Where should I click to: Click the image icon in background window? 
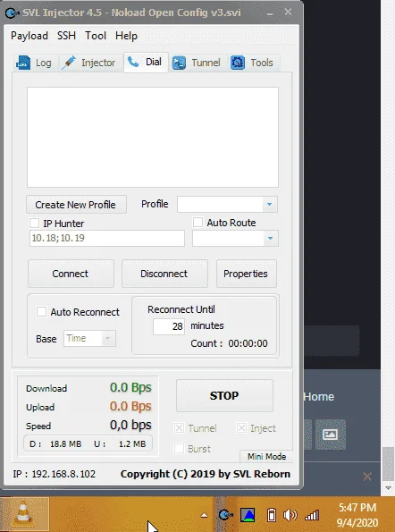[x=331, y=435]
